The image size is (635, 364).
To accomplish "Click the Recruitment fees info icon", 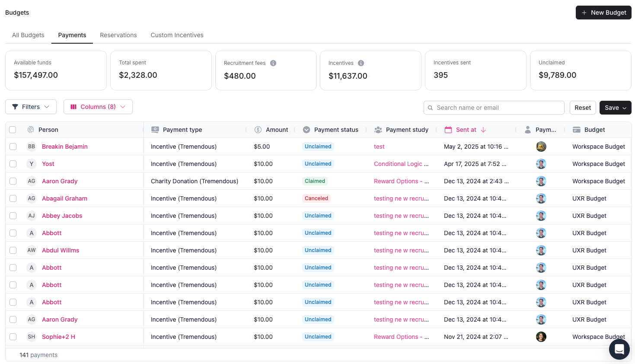I will pyautogui.click(x=273, y=63).
